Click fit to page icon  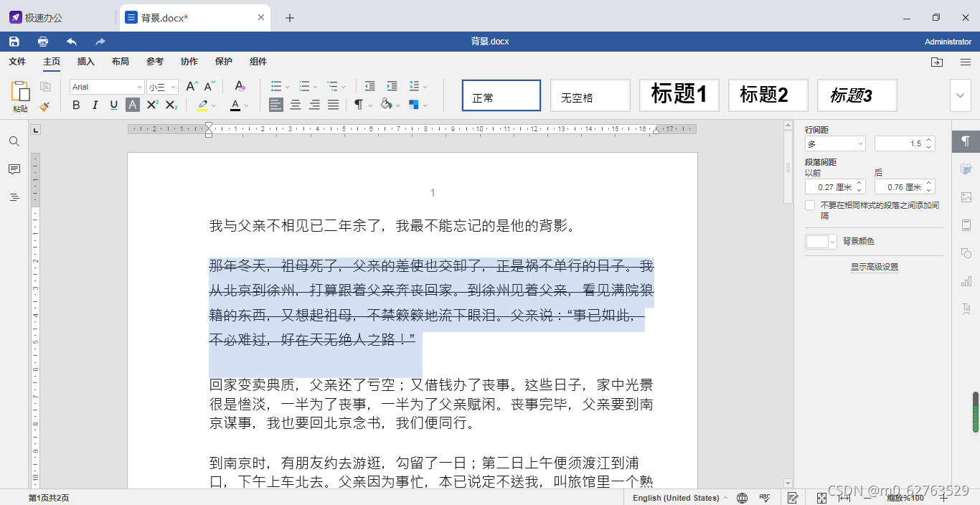tap(821, 498)
